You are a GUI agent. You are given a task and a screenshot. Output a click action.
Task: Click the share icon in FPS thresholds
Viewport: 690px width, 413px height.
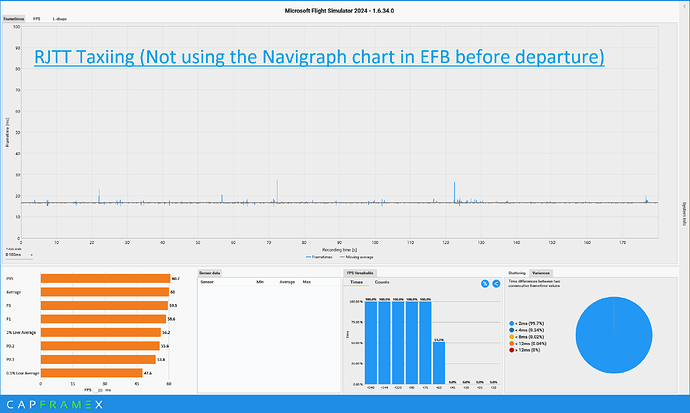(x=496, y=284)
